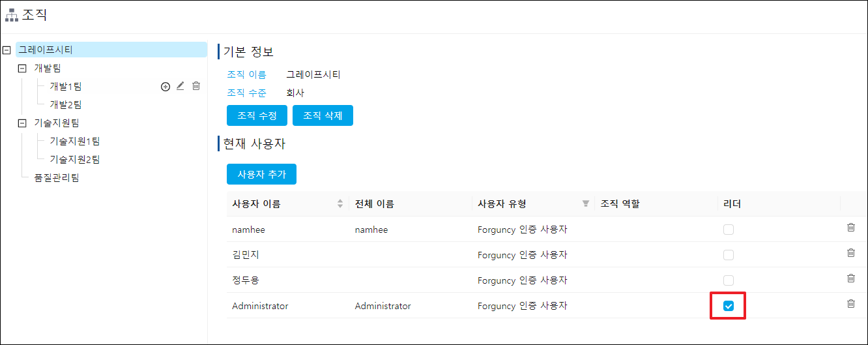
Task: Remove 김민지 using the trash icon
Action: click(x=850, y=253)
